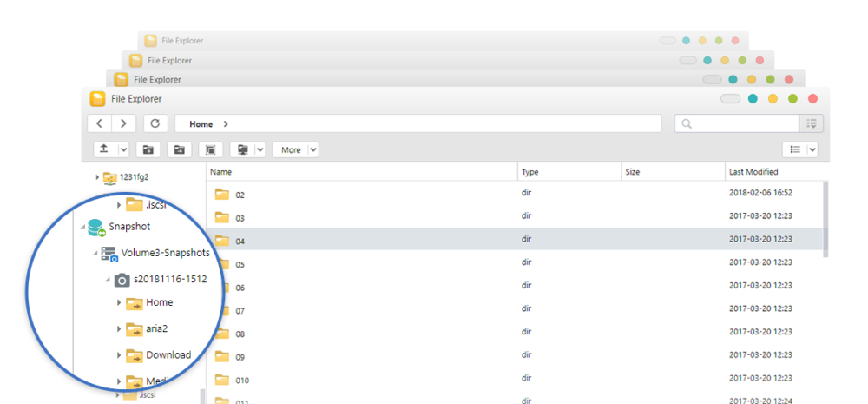Sort by the Last Modified column header

777,172
